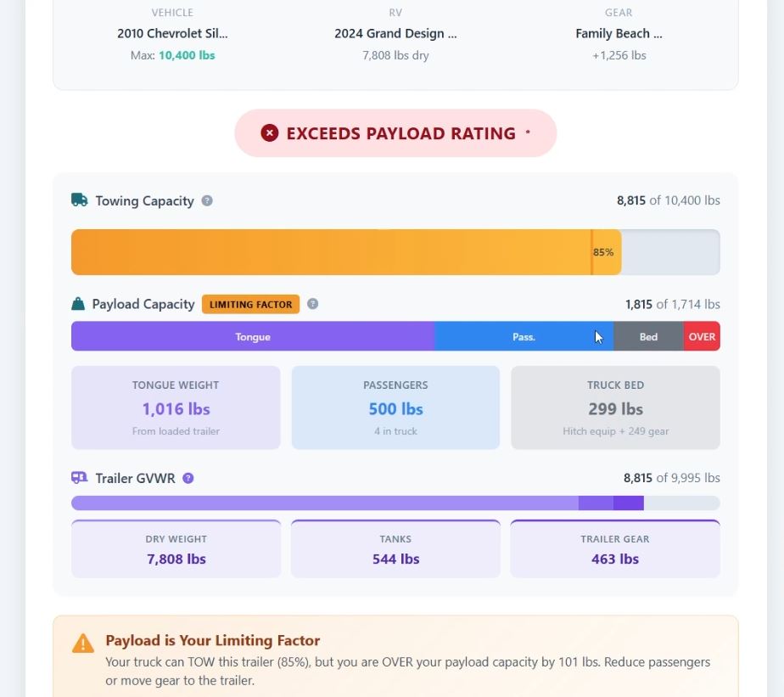Click the gray Bed bar segment
This screenshot has width=784, height=697.
(x=648, y=336)
